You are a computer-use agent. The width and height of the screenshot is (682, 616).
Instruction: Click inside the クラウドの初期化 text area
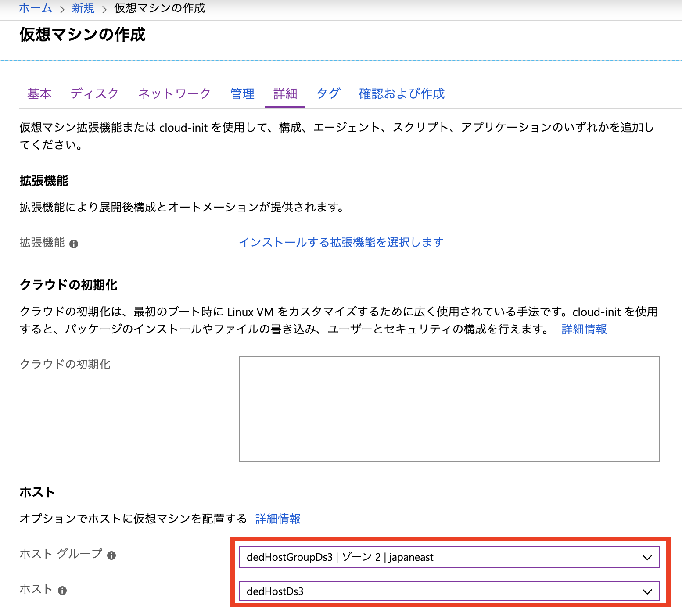click(449, 408)
